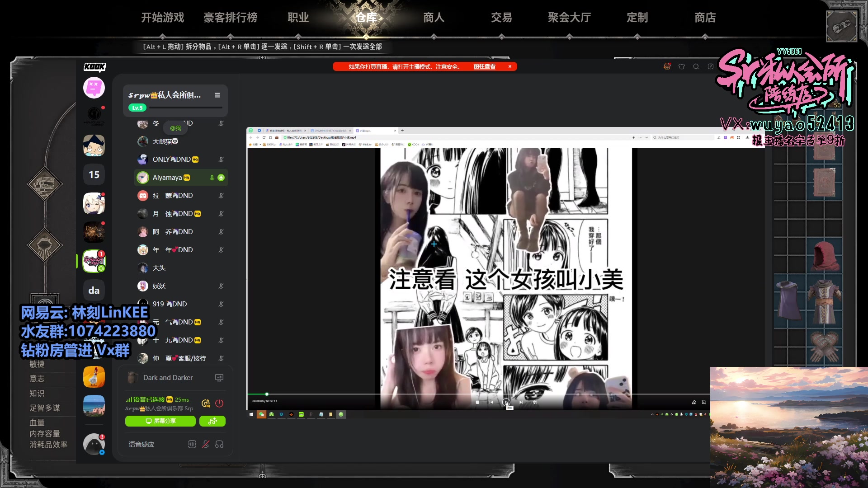The height and width of the screenshot is (488, 868).
Task: Click the mute icon next to 月蚀 DND
Action: pyautogui.click(x=221, y=214)
